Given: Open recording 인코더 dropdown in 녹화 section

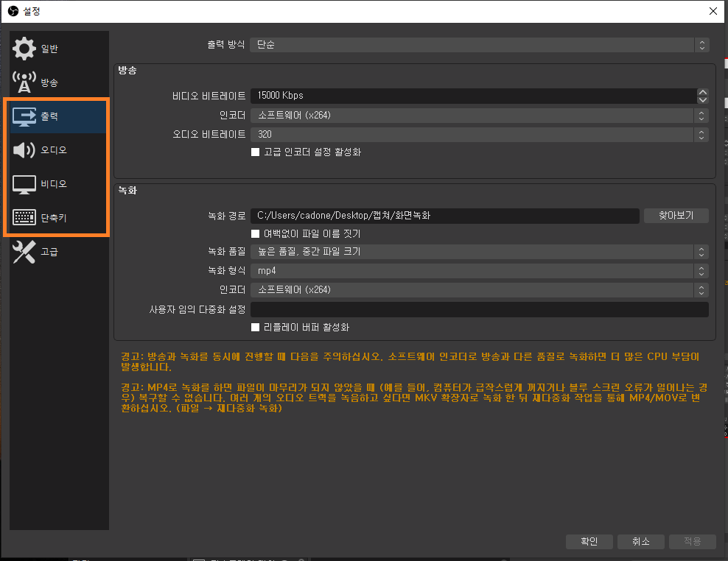Looking at the screenshot, I should click(x=480, y=289).
